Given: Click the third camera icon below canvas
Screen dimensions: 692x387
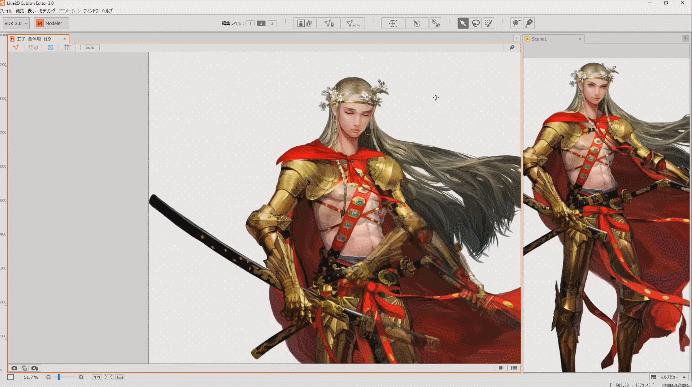Looking at the screenshot, I should point(35,368).
